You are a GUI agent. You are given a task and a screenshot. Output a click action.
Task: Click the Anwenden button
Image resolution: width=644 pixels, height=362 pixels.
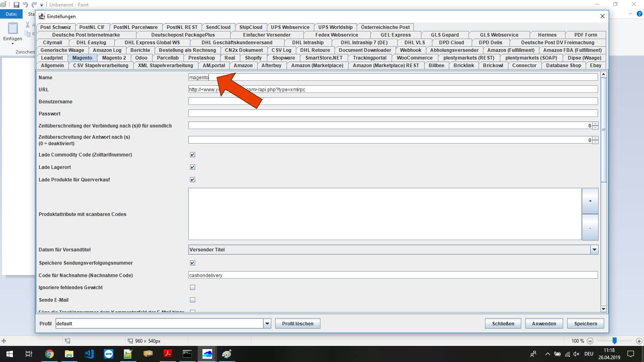pyautogui.click(x=544, y=324)
